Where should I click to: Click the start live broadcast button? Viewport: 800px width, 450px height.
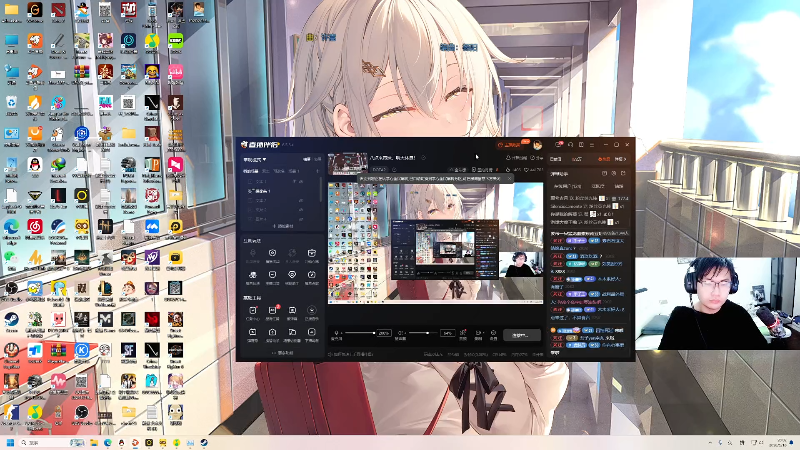522,335
